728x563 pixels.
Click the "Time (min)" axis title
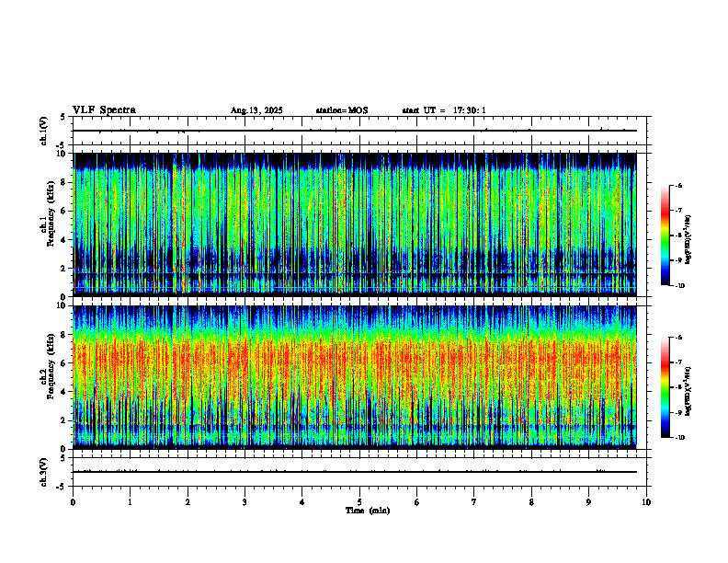368,511
